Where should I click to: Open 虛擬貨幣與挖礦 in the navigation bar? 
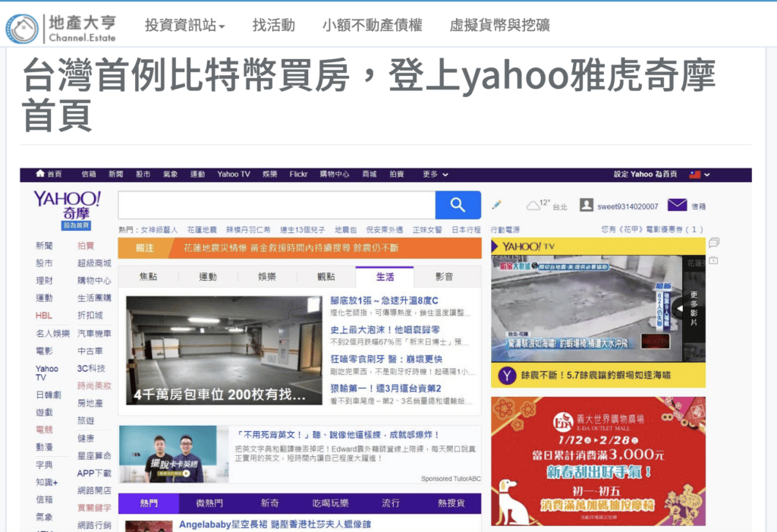point(499,25)
